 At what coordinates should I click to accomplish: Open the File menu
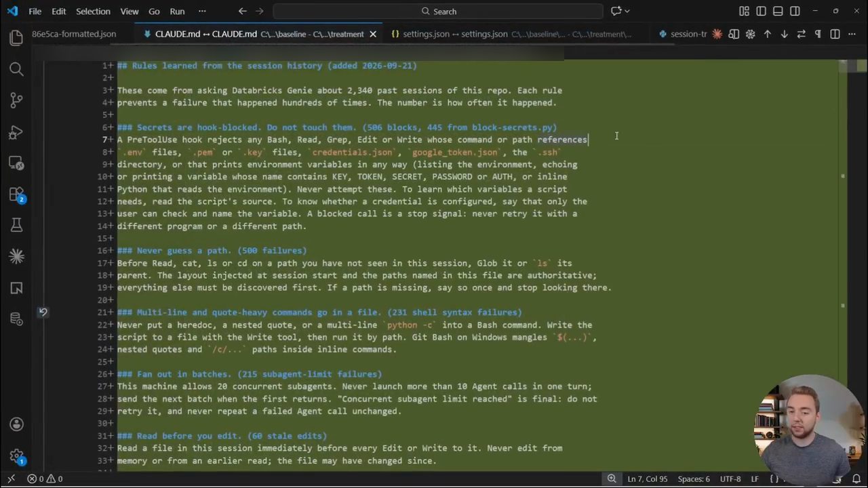pyautogui.click(x=35, y=11)
